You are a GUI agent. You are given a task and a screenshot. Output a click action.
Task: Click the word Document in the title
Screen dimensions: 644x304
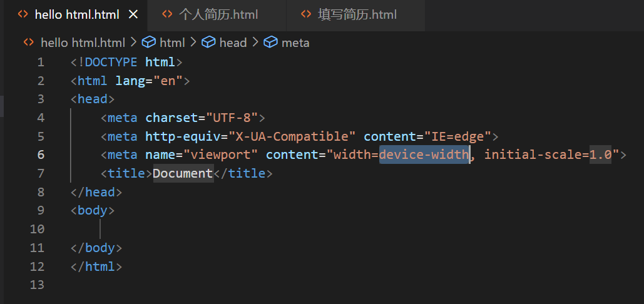point(183,173)
